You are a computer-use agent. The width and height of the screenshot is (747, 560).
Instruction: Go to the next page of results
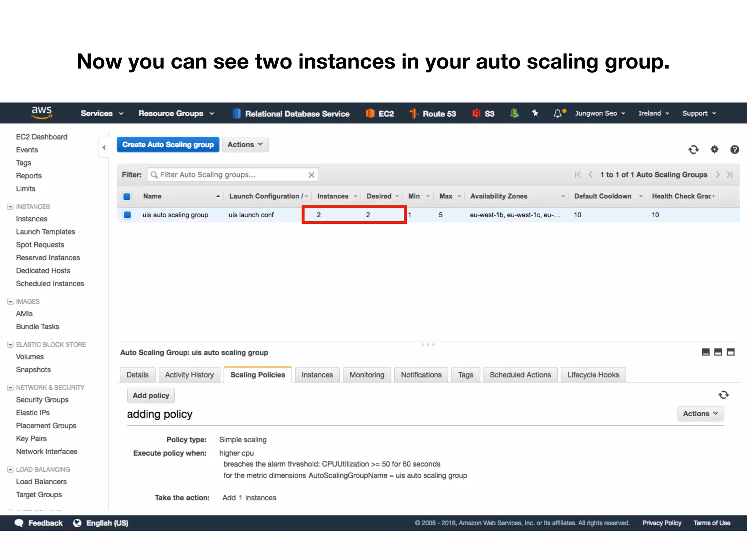(x=717, y=175)
